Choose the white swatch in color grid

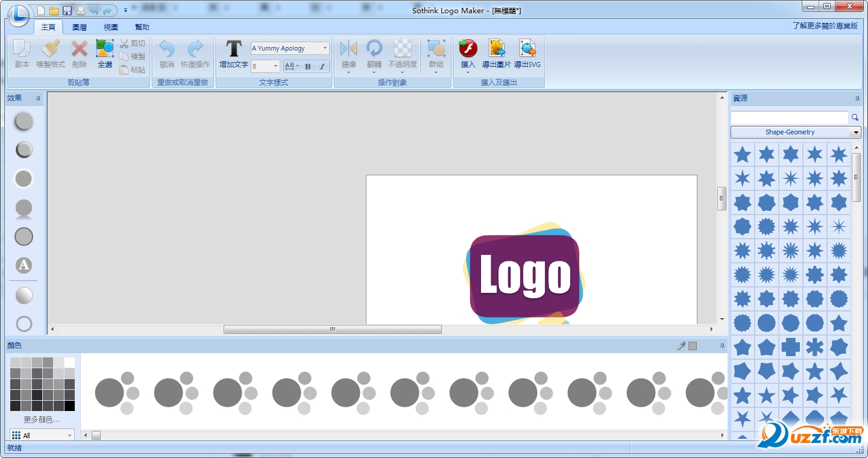pos(69,362)
